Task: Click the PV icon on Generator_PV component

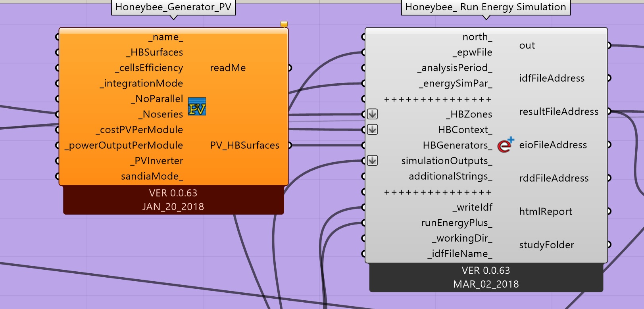Action: pos(197,106)
